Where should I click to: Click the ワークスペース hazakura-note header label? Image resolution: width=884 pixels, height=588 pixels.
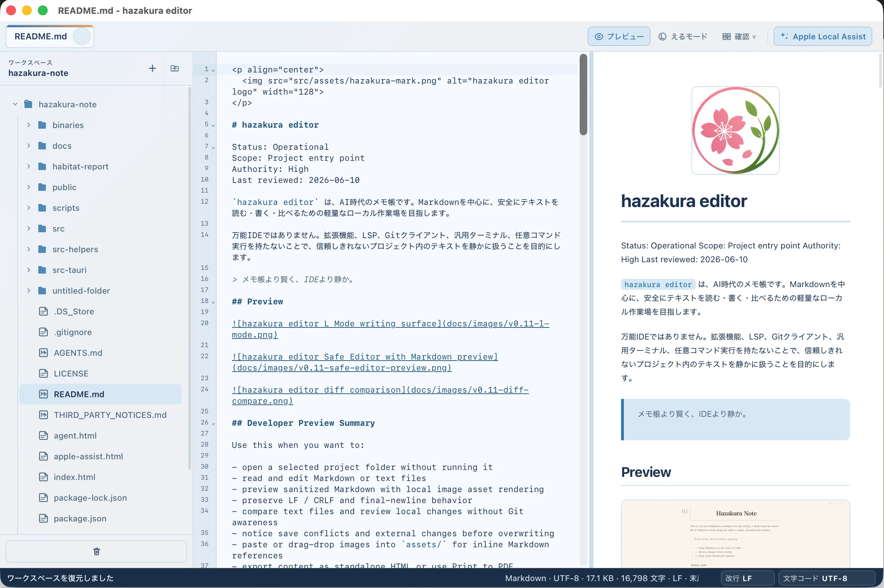(x=38, y=68)
